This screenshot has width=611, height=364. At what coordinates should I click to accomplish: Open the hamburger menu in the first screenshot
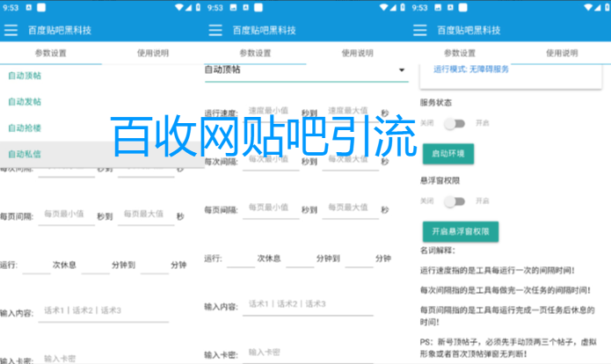coord(11,30)
